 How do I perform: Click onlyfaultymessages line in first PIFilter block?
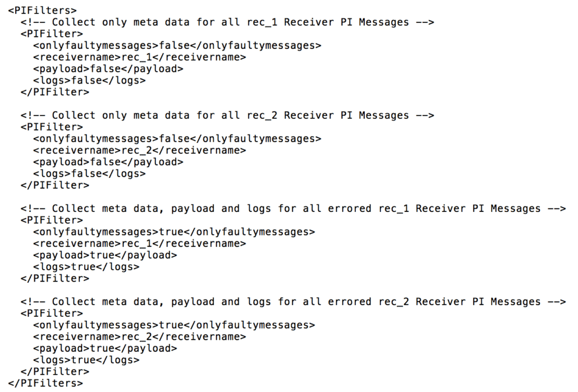click(177, 45)
